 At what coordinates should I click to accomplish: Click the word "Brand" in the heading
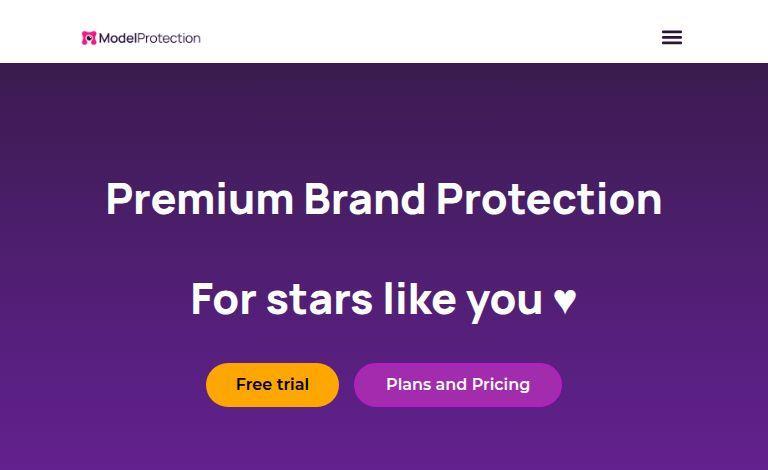(365, 199)
